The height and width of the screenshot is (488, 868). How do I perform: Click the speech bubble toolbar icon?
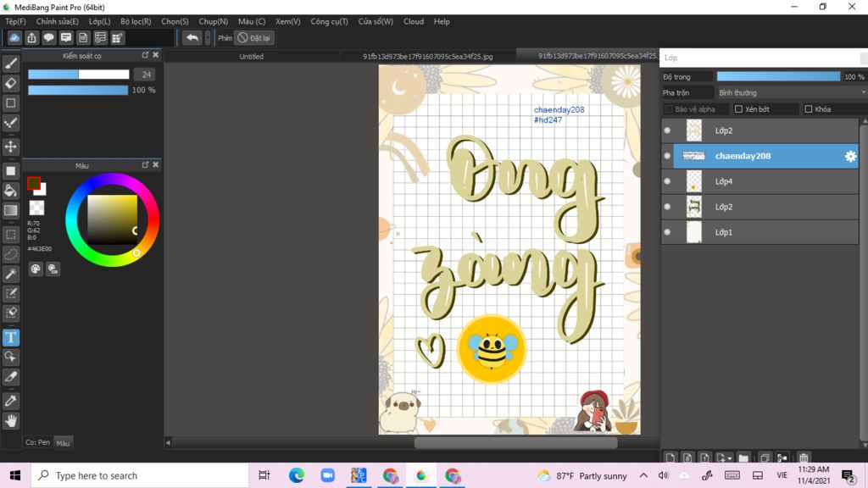click(x=48, y=37)
